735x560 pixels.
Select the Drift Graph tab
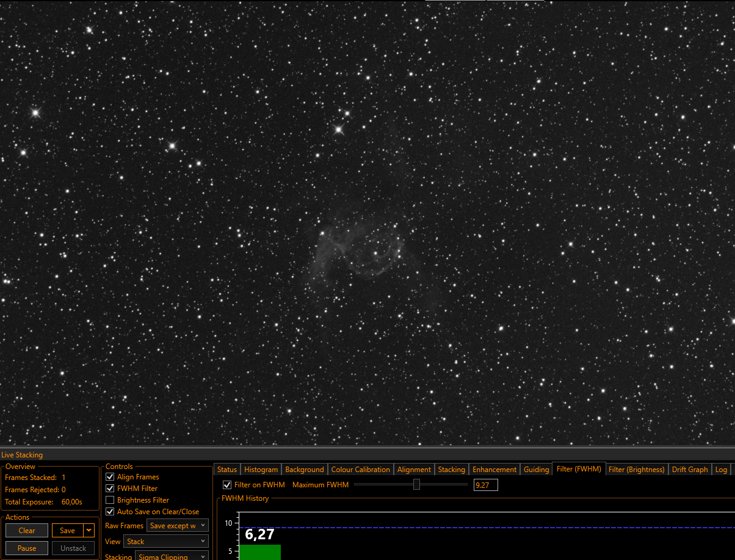(690, 470)
